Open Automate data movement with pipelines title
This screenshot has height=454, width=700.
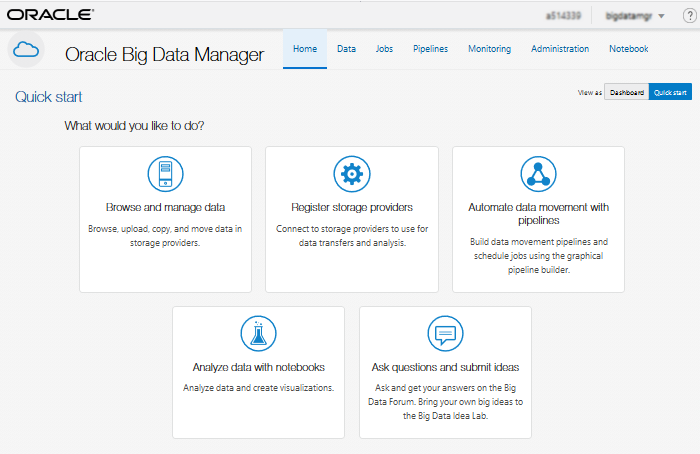point(538,213)
